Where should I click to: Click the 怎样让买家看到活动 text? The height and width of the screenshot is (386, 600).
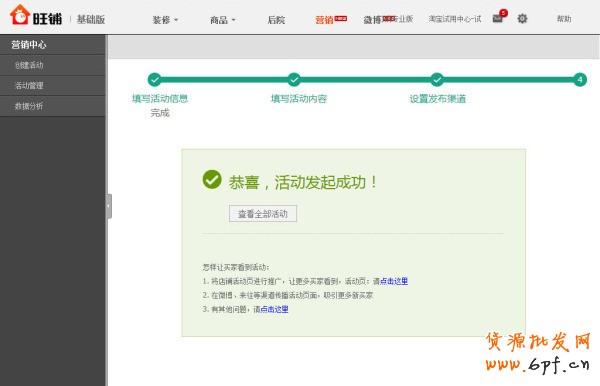(x=236, y=267)
